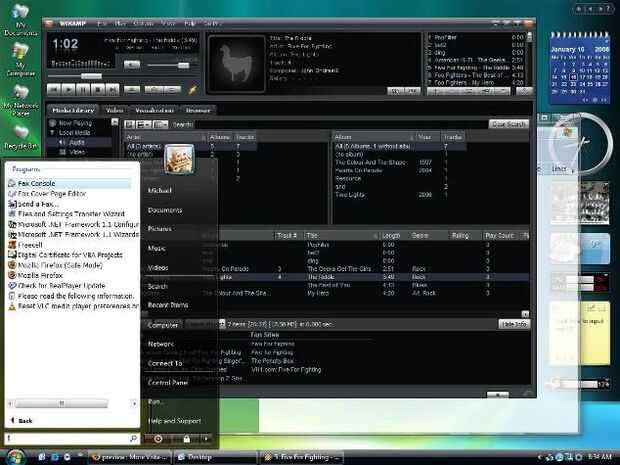Open Fax Console from the Programs list

(x=70, y=183)
